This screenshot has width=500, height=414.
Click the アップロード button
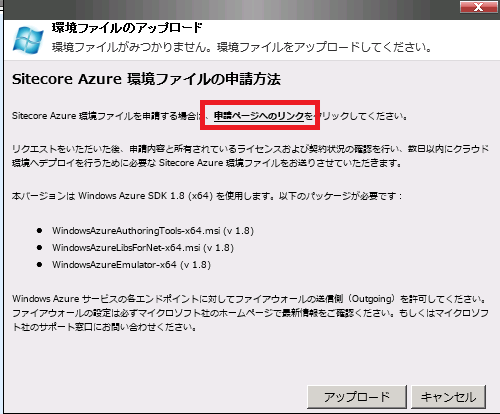[357, 397]
